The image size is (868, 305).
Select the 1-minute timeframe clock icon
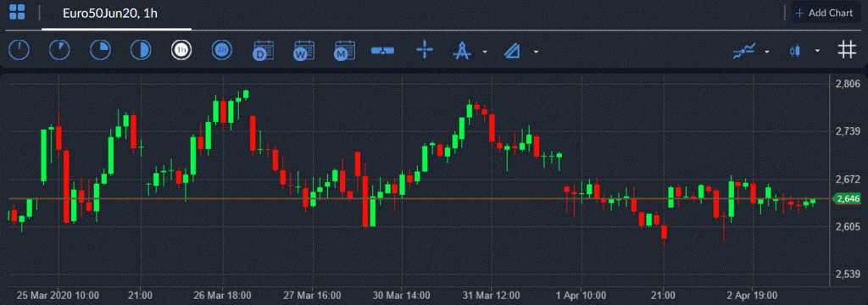point(19,50)
